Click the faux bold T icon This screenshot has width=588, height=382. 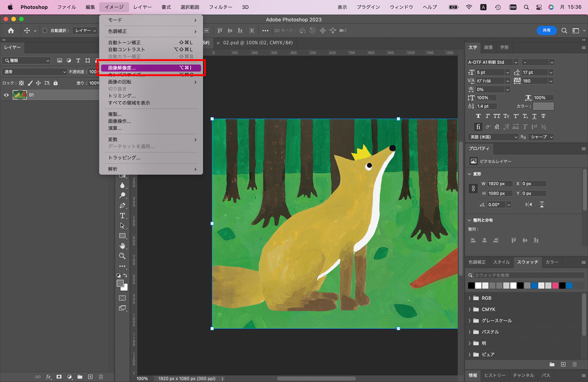(x=478, y=116)
